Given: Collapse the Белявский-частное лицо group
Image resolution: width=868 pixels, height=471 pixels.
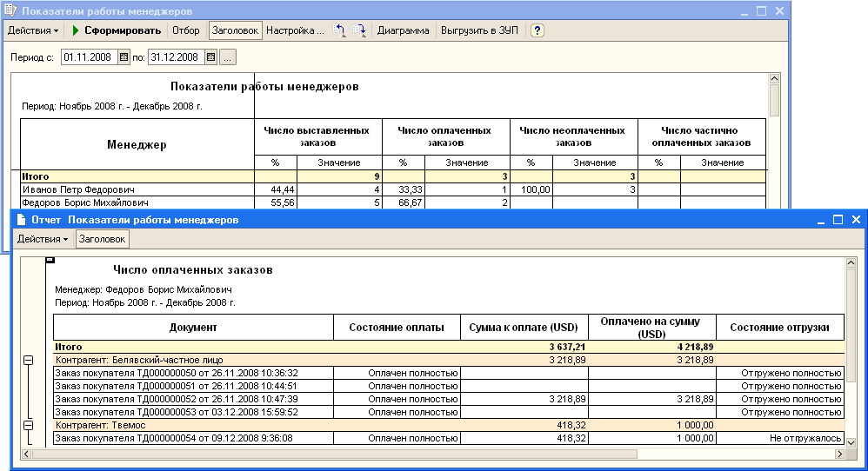Looking at the screenshot, I should (x=28, y=359).
